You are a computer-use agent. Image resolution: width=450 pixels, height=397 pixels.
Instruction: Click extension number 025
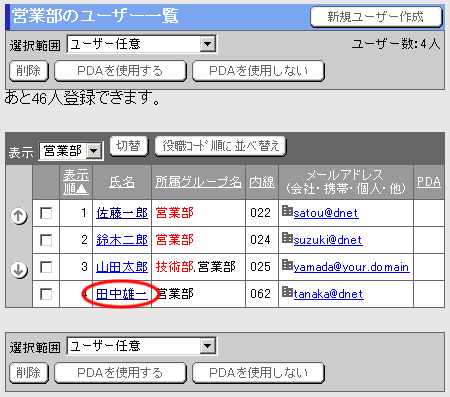tap(260, 267)
